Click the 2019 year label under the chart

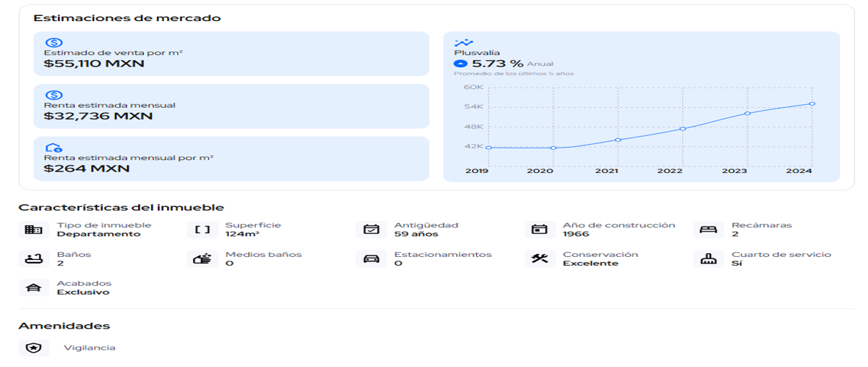tap(477, 171)
